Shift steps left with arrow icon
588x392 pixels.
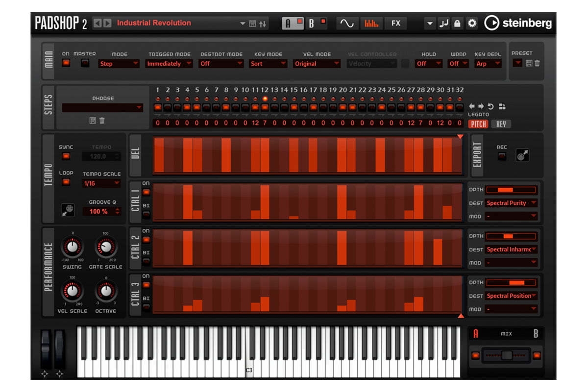coord(472,106)
